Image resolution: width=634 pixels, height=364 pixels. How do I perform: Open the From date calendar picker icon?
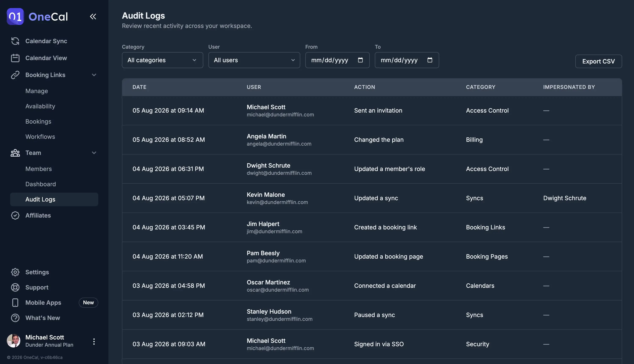[x=360, y=60]
